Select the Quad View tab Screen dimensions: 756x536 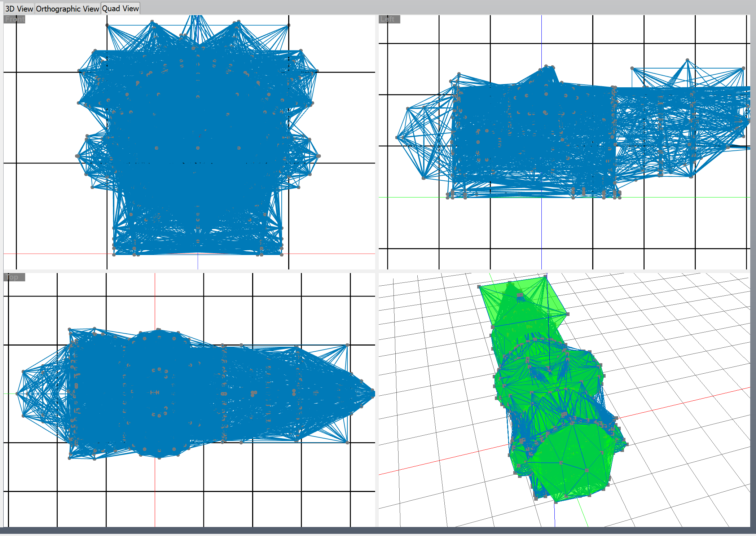tap(120, 8)
